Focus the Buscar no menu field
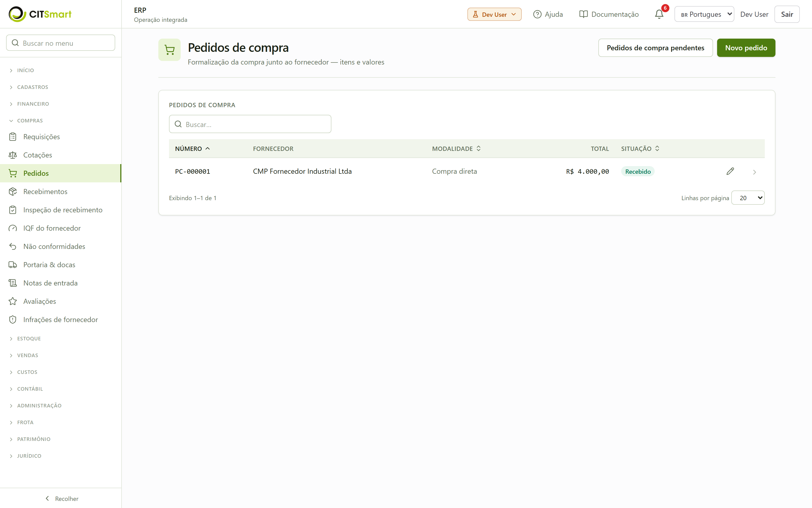The height and width of the screenshot is (508, 812). pos(61,43)
